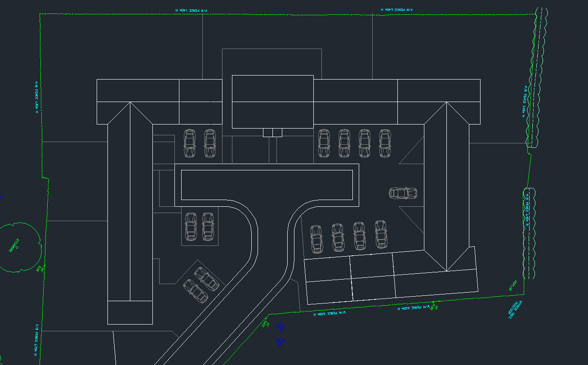Select the leftmost car below the top-left roof

click(x=190, y=143)
